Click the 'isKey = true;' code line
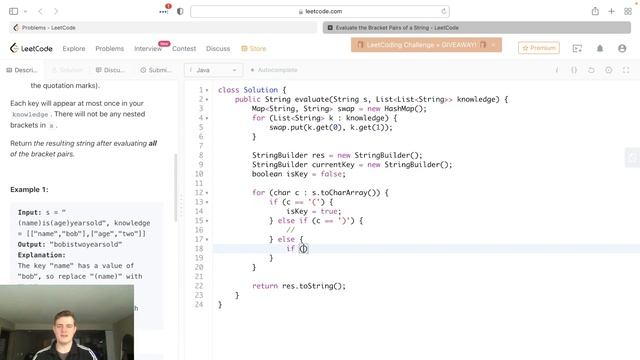640x360 pixels. pyautogui.click(x=313, y=211)
